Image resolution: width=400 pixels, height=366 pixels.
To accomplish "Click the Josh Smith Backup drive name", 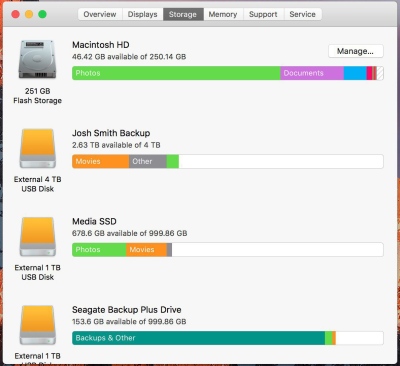I will click(x=111, y=133).
